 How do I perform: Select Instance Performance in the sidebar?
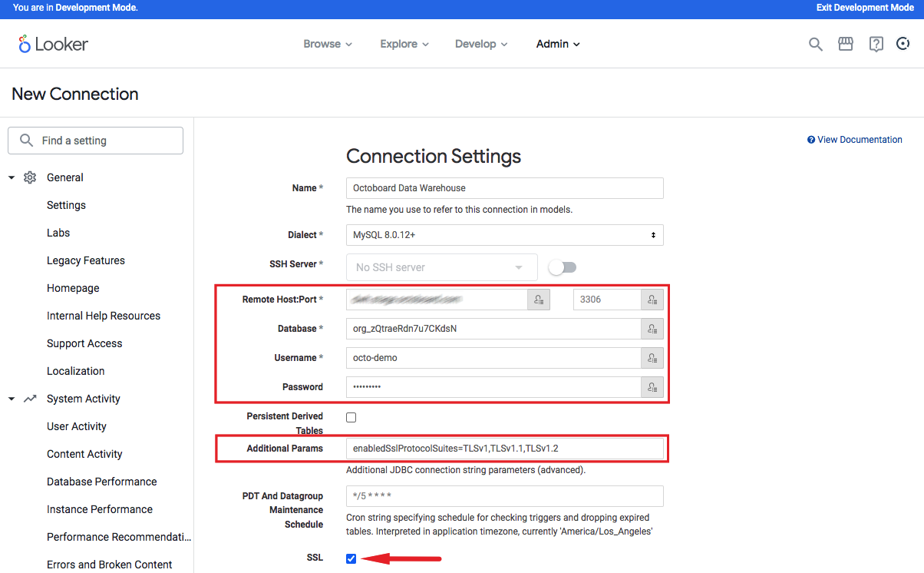(100, 509)
